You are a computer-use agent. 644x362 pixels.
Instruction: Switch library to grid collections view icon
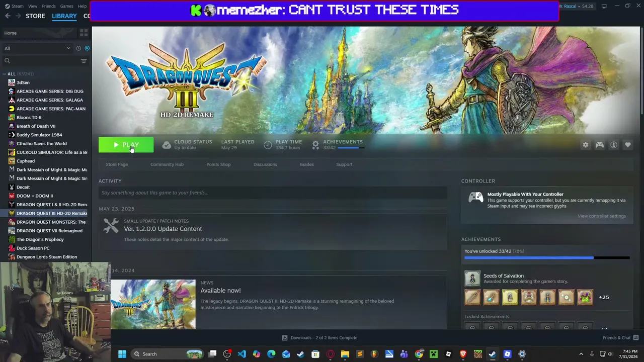84,33
